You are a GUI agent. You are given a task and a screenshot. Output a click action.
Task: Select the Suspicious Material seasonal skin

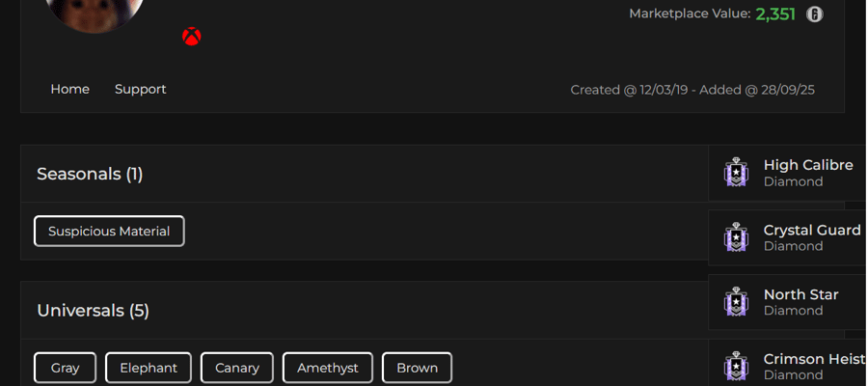(x=109, y=231)
